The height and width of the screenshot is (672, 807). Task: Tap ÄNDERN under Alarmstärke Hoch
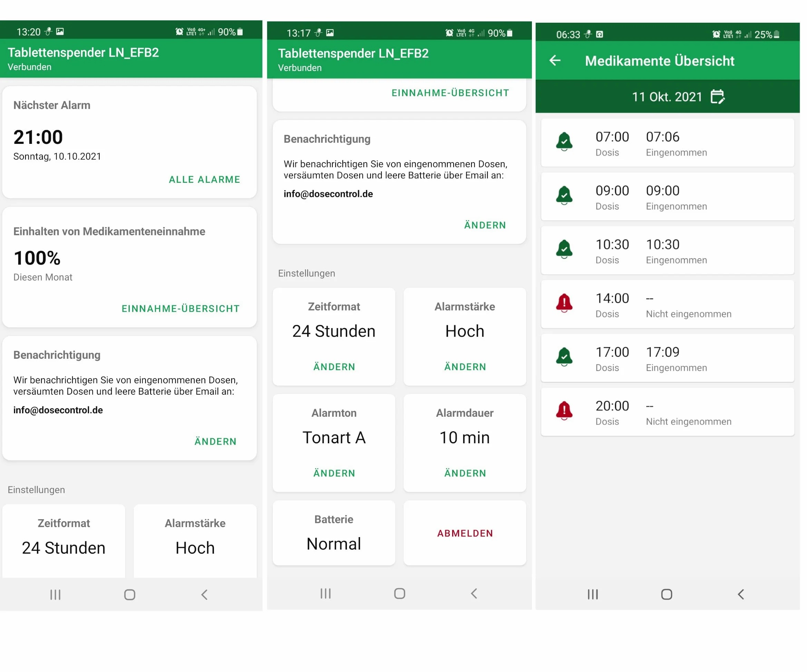click(465, 367)
